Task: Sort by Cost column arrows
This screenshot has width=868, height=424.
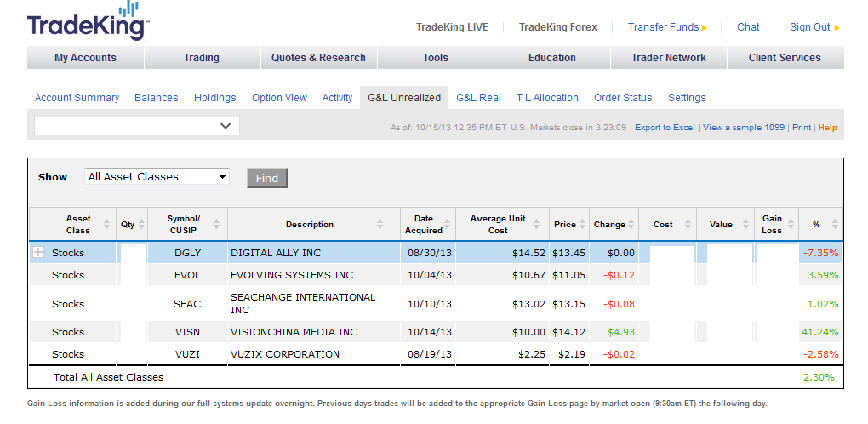Action: click(x=688, y=224)
